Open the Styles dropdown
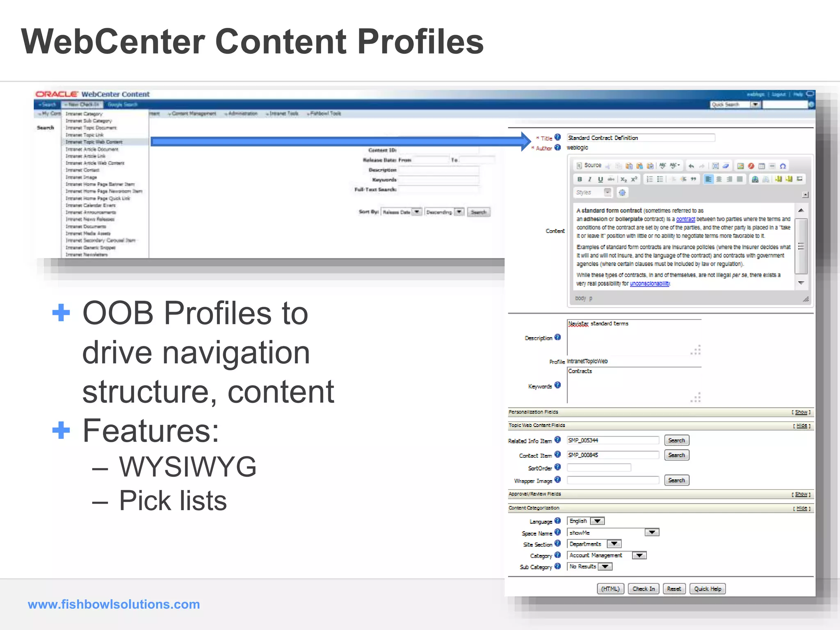The height and width of the screenshot is (630, 840). click(x=593, y=192)
